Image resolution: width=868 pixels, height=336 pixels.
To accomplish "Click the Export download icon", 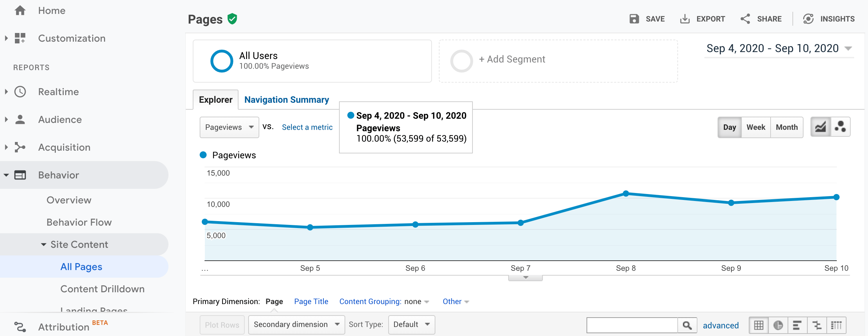I will (x=685, y=19).
